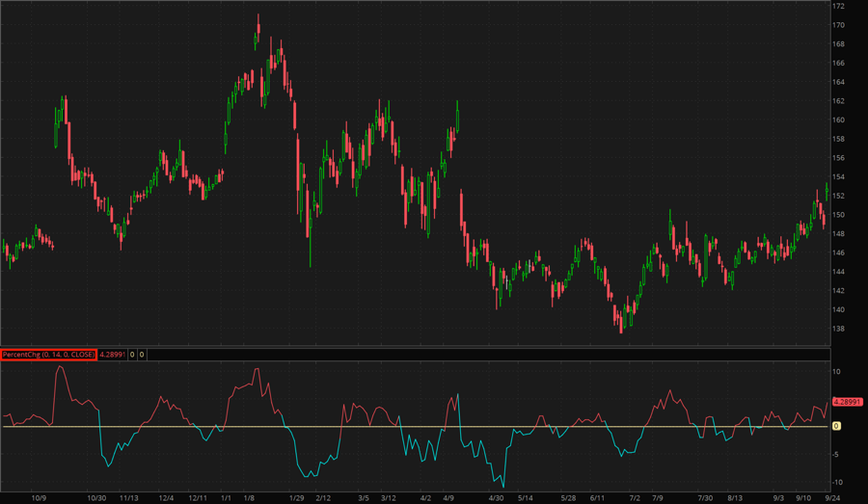
Task: Select the 154 price label on price axis
Action: click(x=838, y=177)
